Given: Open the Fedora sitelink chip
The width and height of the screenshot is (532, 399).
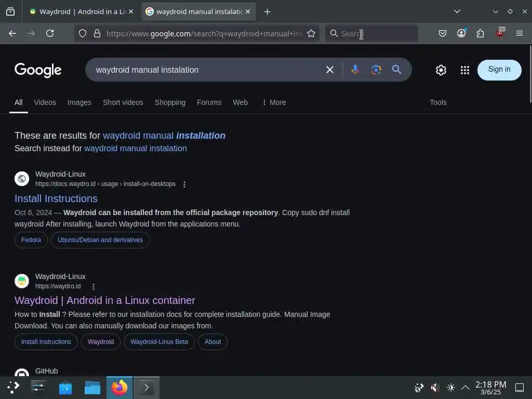Looking at the screenshot, I should point(31,240).
